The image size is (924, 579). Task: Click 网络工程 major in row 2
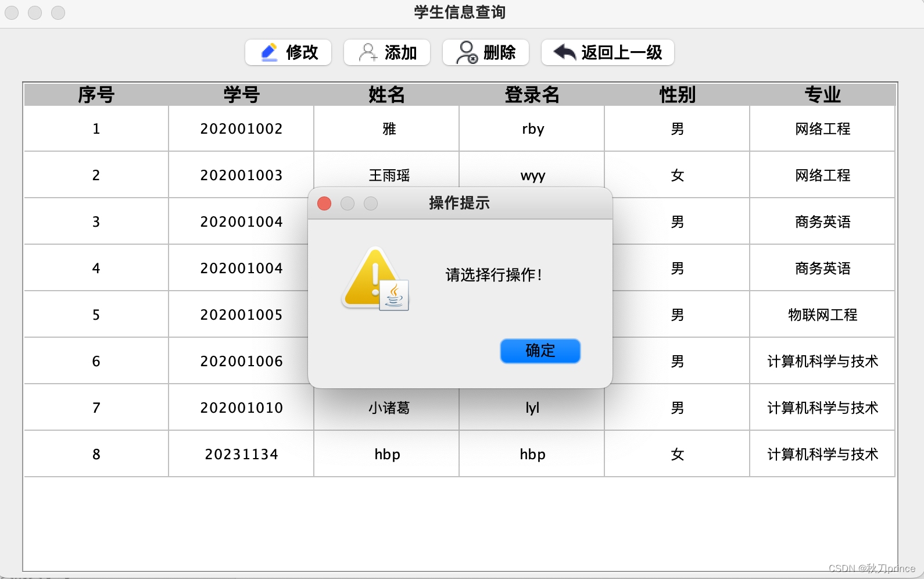coord(822,175)
